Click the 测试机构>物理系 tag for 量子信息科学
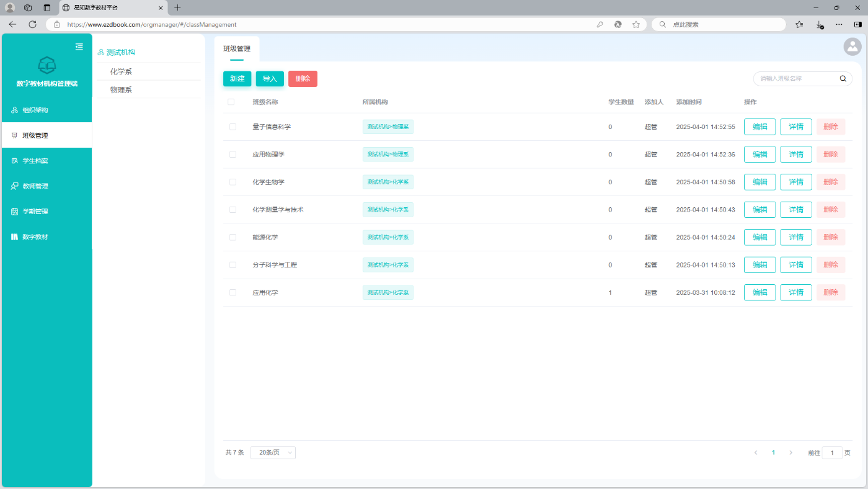The image size is (868, 489). [388, 127]
